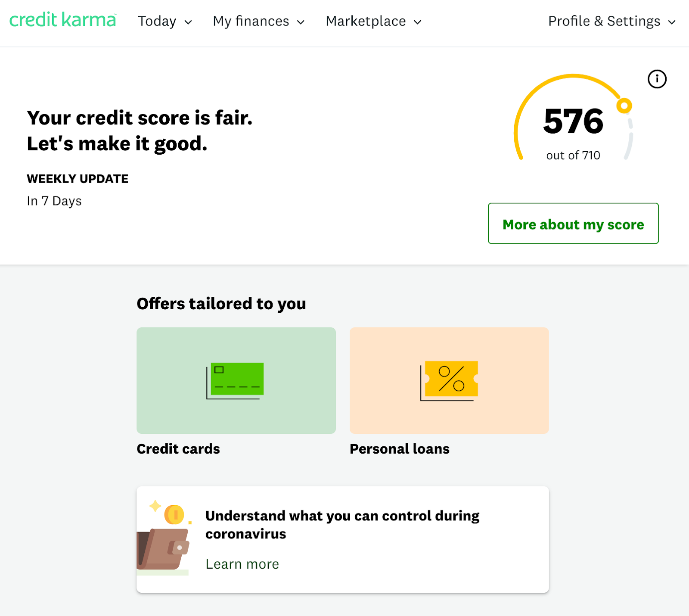
Task: Click the Credit Karma logo
Action: (x=62, y=21)
